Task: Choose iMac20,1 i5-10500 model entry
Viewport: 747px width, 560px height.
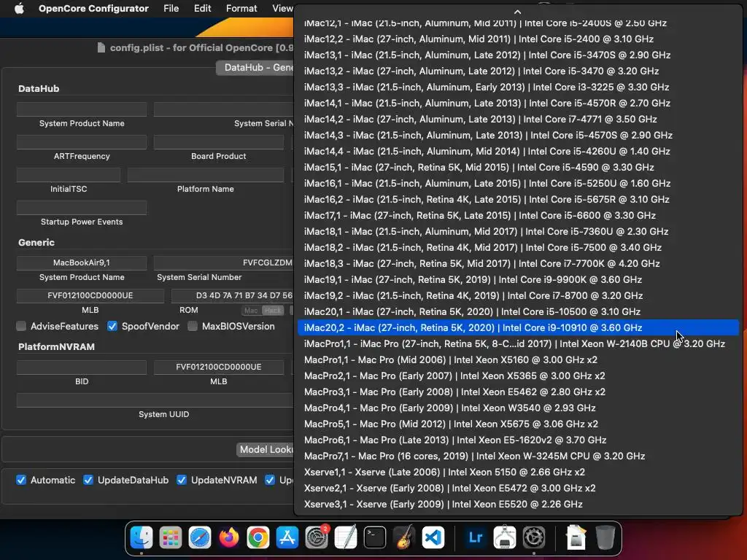Action: tap(518, 311)
